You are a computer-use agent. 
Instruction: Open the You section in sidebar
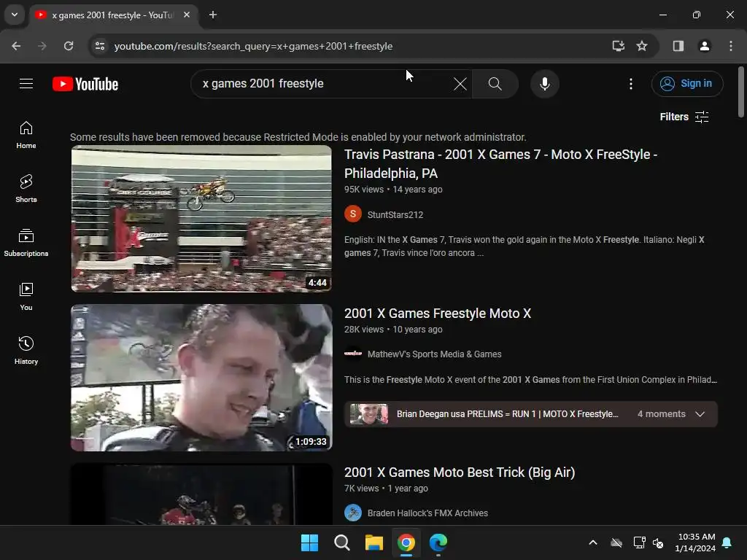click(26, 296)
